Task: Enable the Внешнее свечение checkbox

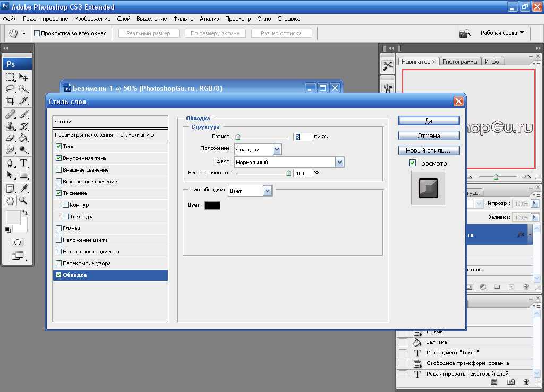Action: [x=58, y=170]
